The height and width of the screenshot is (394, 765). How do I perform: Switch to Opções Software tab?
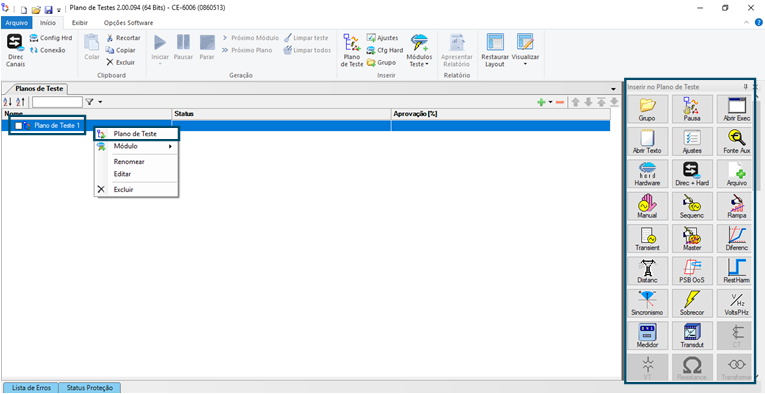(128, 22)
